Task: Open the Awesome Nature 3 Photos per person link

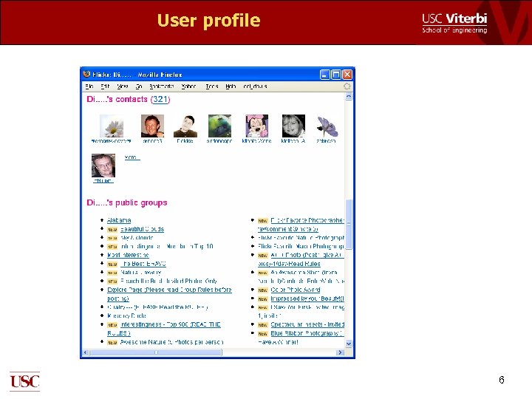Action: tap(171, 342)
